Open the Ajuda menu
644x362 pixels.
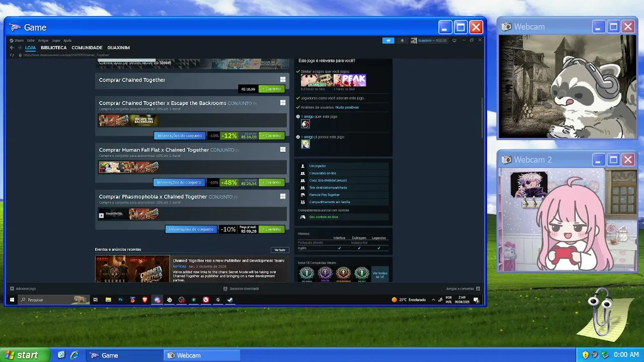tap(67, 40)
